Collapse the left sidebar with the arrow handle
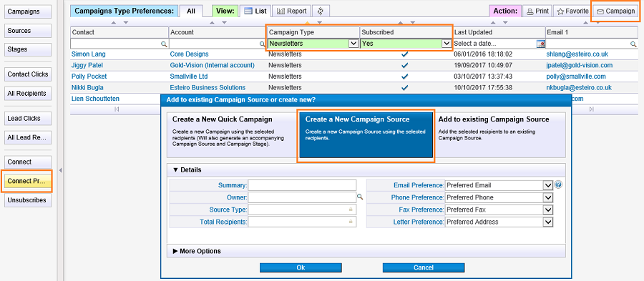The image size is (644, 281). (60, 170)
